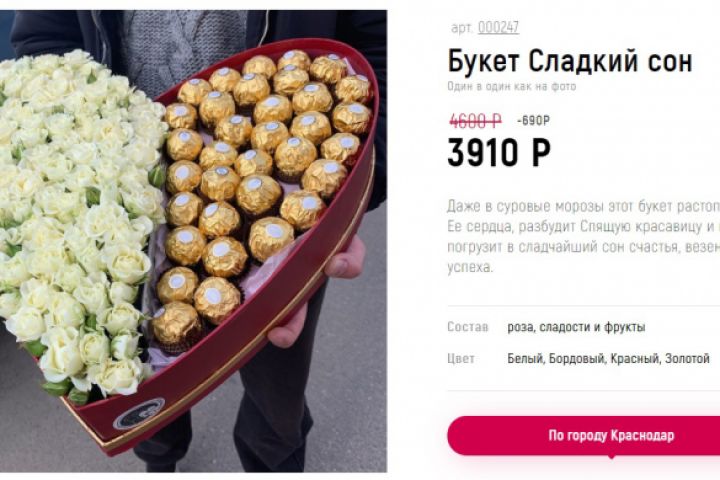
Task: Click the Состав label
Action: coord(468,327)
